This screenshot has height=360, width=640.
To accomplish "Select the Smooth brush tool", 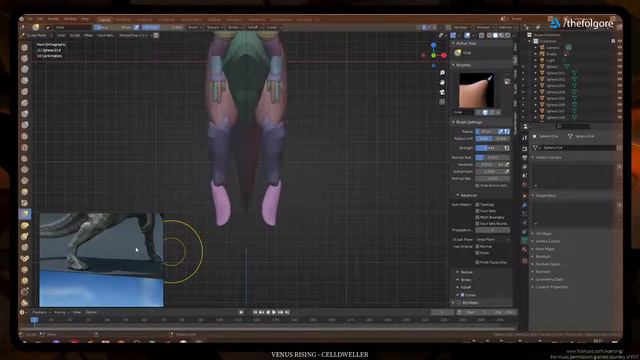I will [x=24, y=147].
